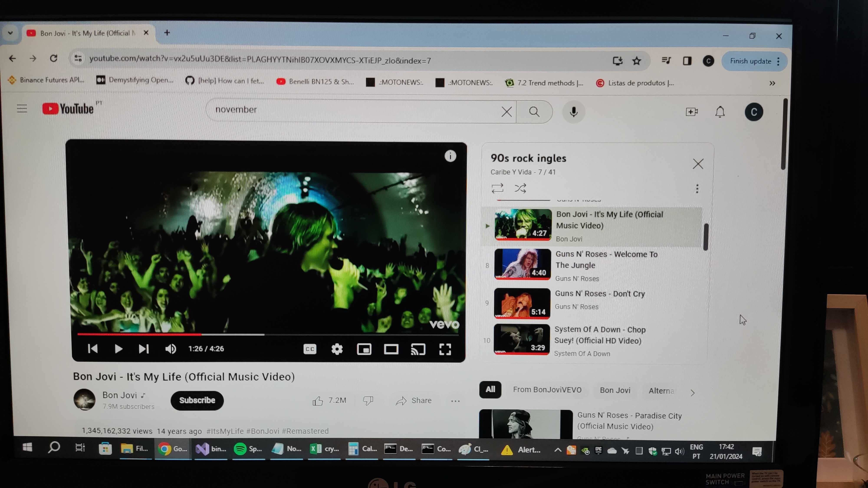This screenshot has height=488, width=868.
Task: Go to the YouTube home logo
Action: 68,109
